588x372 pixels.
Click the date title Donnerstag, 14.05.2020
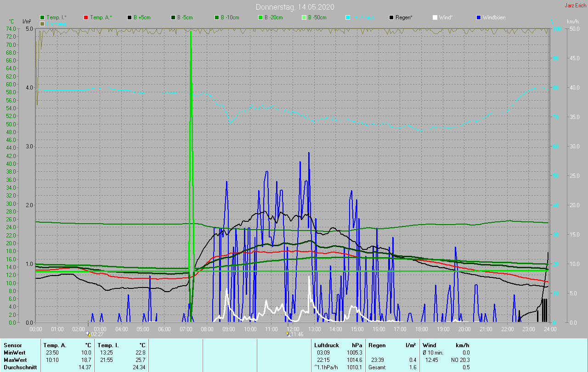pyautogui.click(x=294, y=7)
